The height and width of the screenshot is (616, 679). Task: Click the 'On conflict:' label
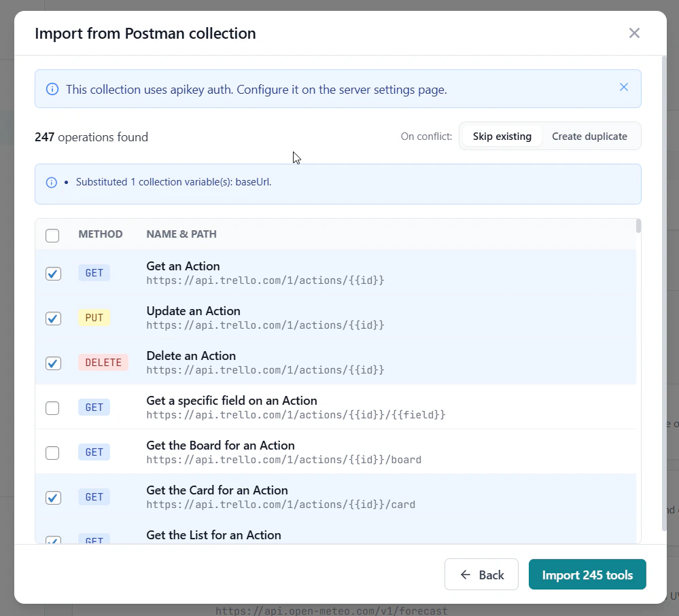[x=426, y=137]
